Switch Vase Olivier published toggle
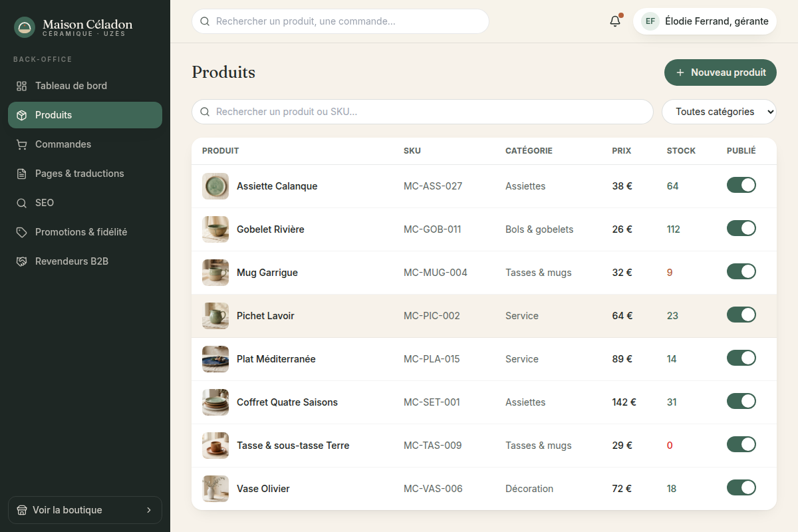 741,487
